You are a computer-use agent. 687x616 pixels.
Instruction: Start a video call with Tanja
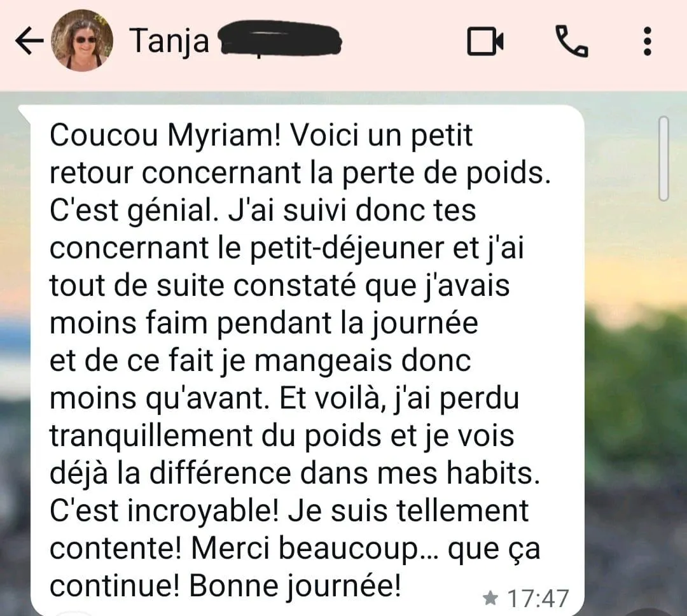(x=485, y=41)
